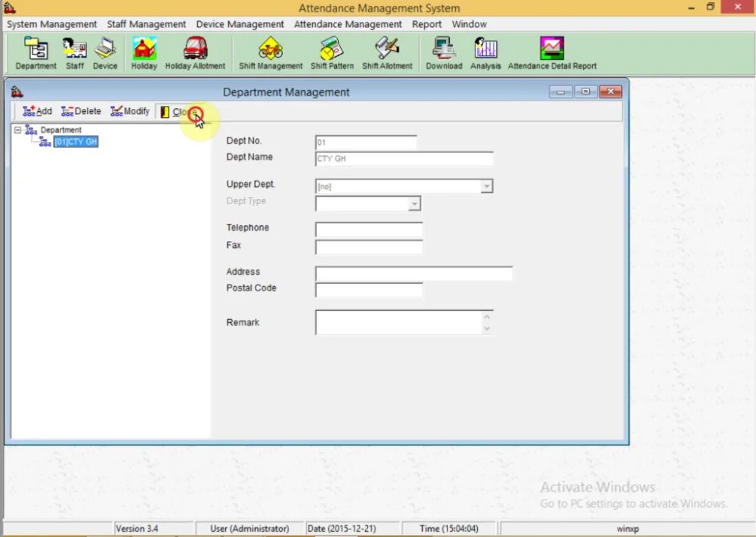Open Staff Management menu
Viewport: 756px width, 537px height.
146,24
